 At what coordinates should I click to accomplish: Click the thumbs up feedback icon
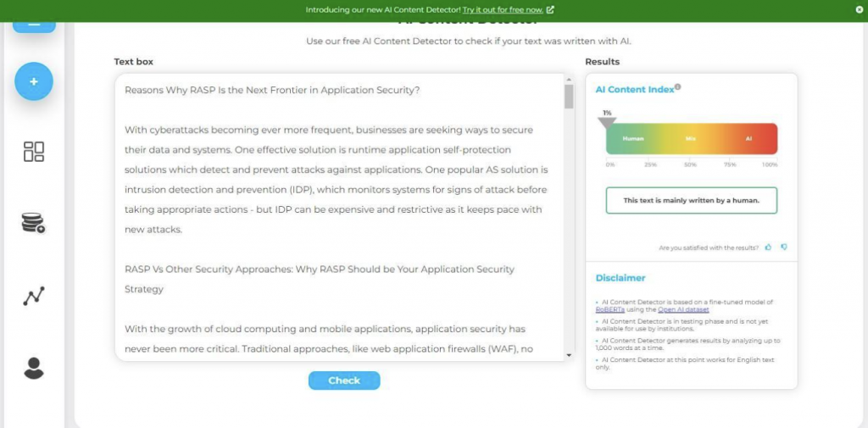tap(768, 247)
